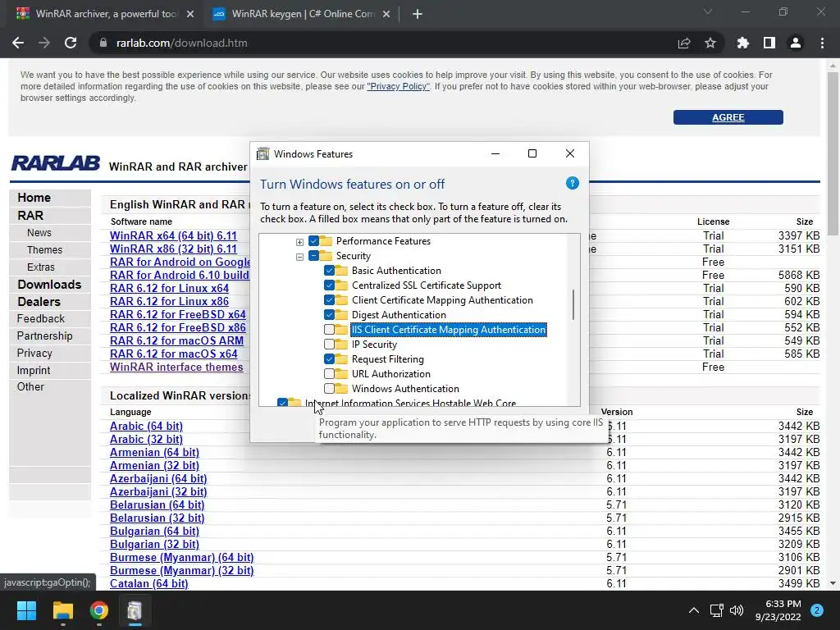Screen dimensions: 840x630
Task: Open RAR section in sidebar
Action: [30, 216]
